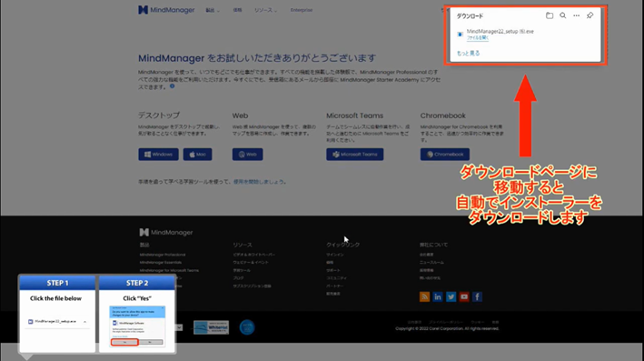
Task: Open the RSS feed icon
Action: click(424, 296)
